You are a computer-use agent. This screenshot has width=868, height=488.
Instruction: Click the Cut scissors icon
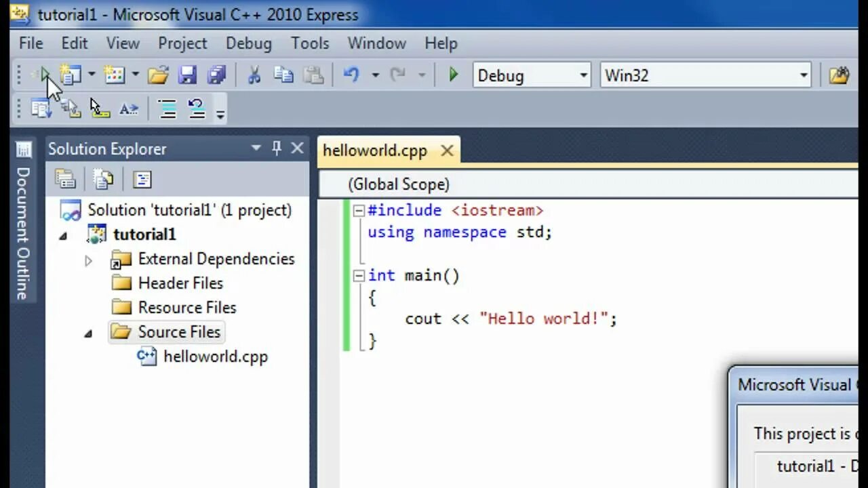coord(254,75)
